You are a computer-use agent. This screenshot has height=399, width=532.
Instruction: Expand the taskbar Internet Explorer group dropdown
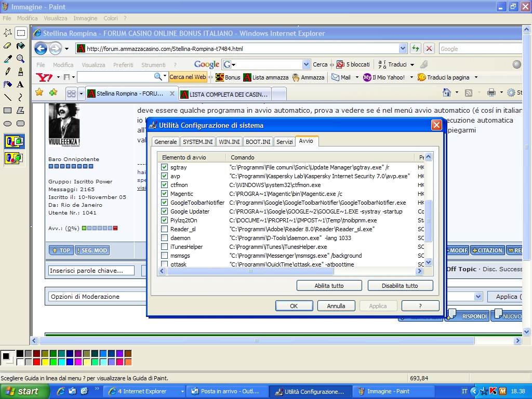click(x=182, y=391)
